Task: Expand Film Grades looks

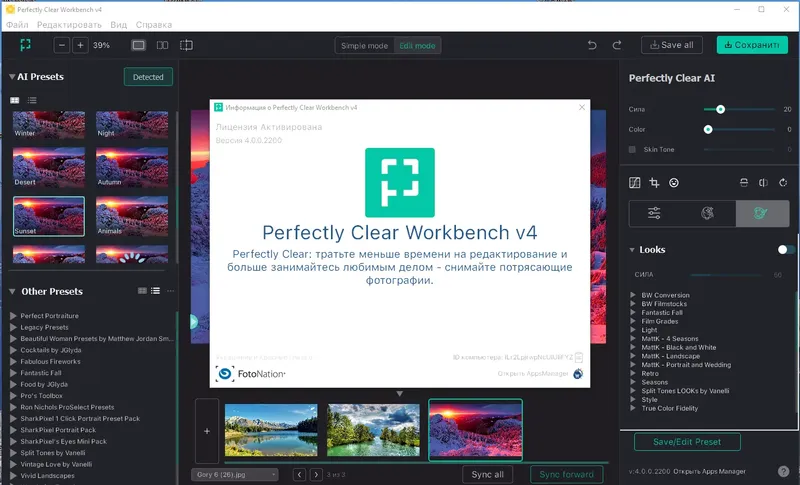Action: pyautogui.click(x=633, y=321)
